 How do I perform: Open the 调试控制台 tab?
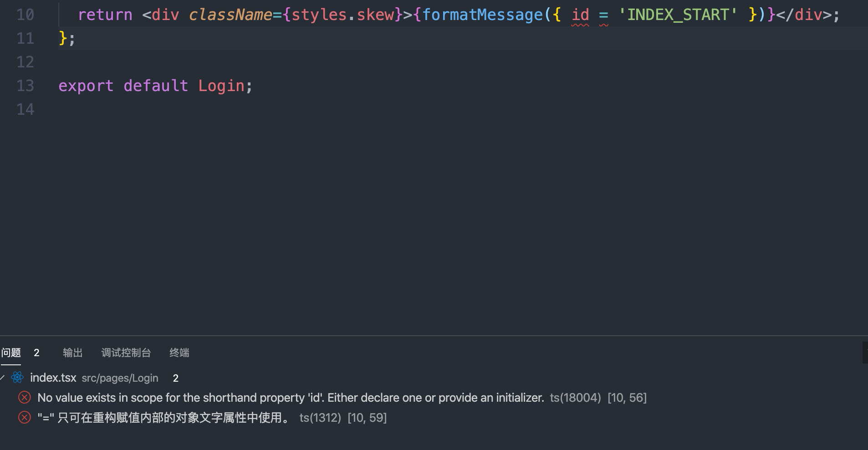pos(126,352)
